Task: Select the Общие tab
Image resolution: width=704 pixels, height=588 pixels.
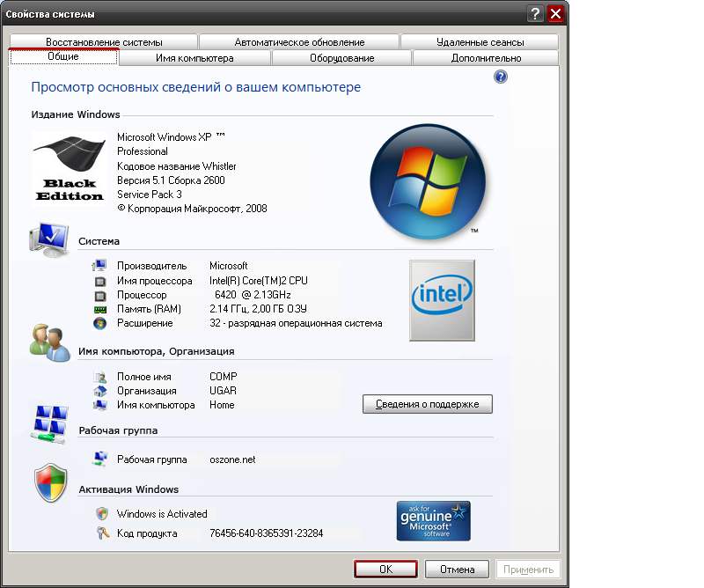Action: pyautogui.click(x=63, y=56)
